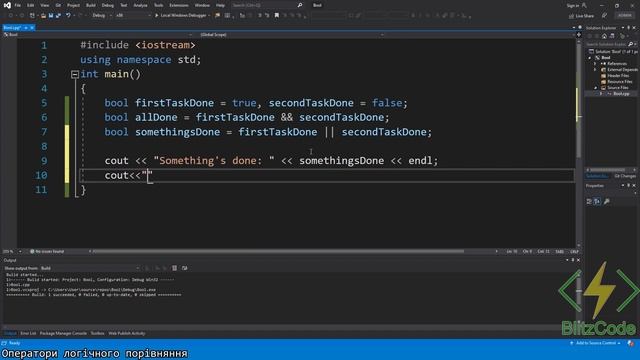Toggle word wrap in Output window

point(184,268)
